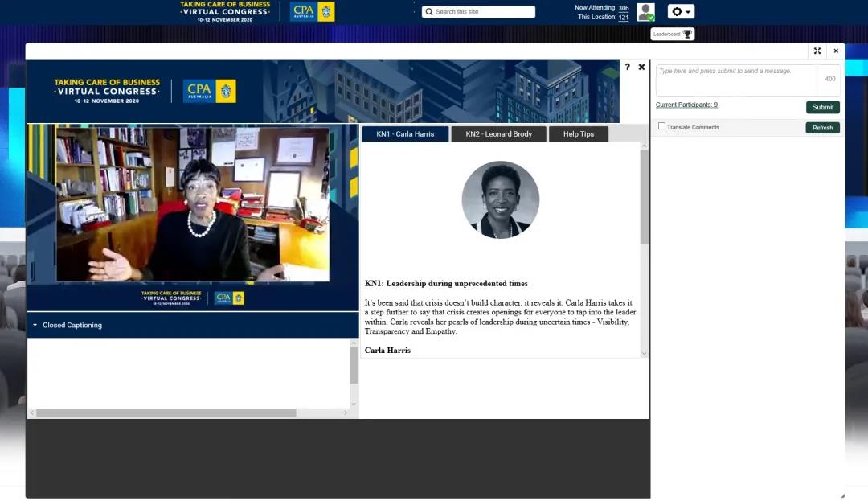The image size is (868, 501).
Task: Click the search magnifier icon
Action: [429, 12]
